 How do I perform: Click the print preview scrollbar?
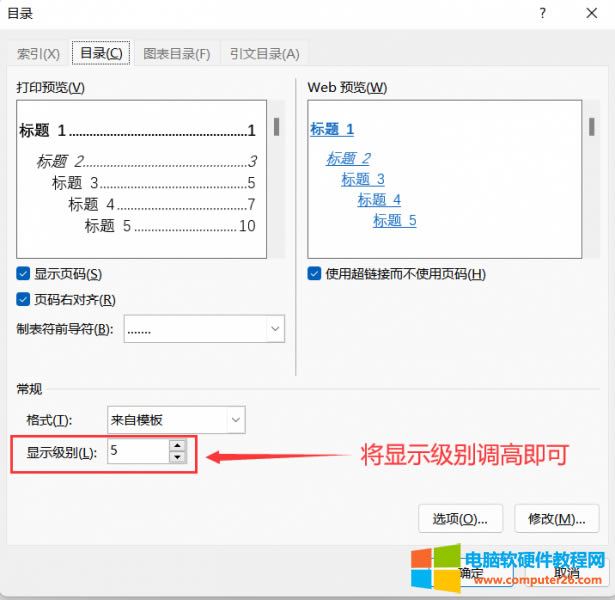[276, 128]
